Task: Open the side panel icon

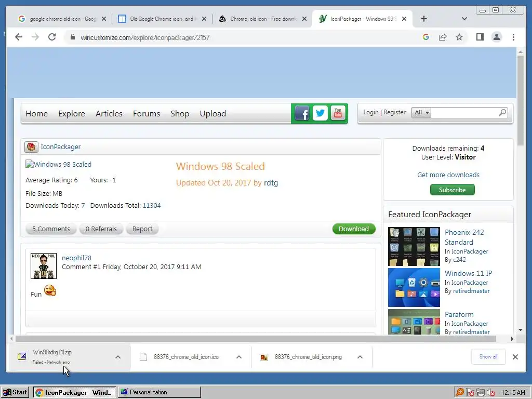Action: [x=480, y=37]
